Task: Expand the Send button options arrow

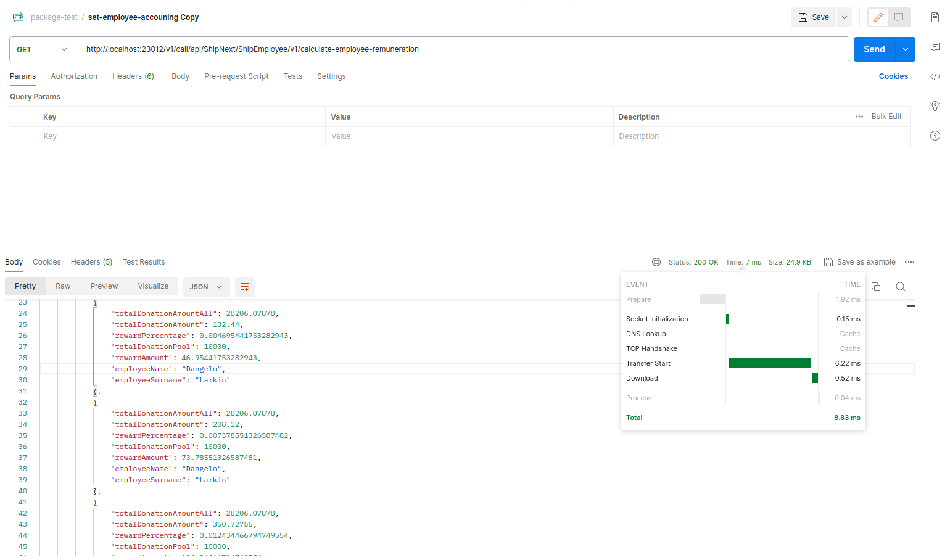Action: pos(905,49)
